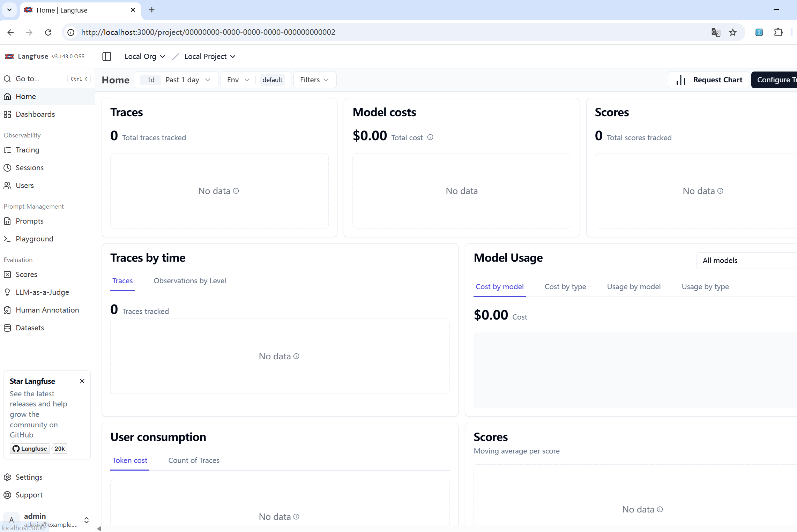The height and width of the screenshot is (532, 797).
Task: Toggle the default environment filter
Action: 272,80
